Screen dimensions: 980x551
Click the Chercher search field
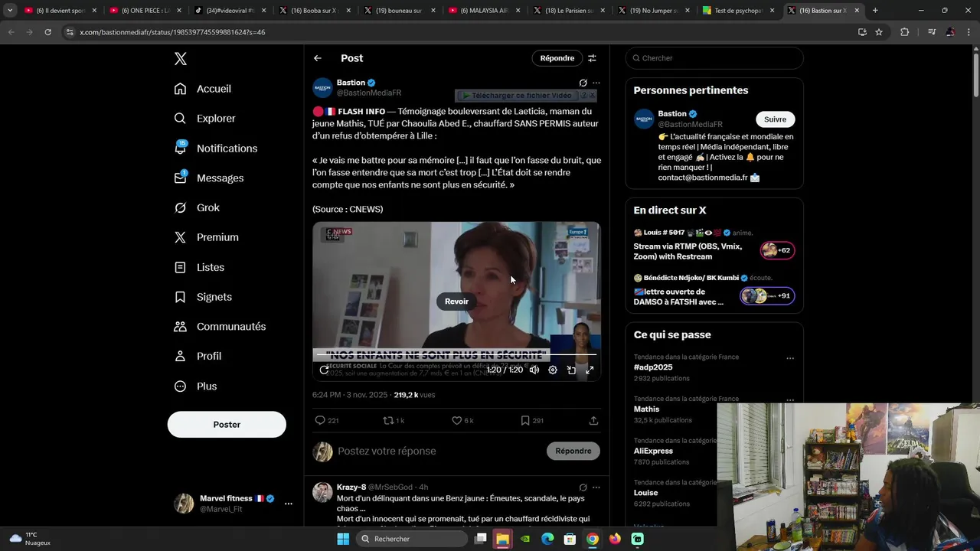tap(714, 58)
